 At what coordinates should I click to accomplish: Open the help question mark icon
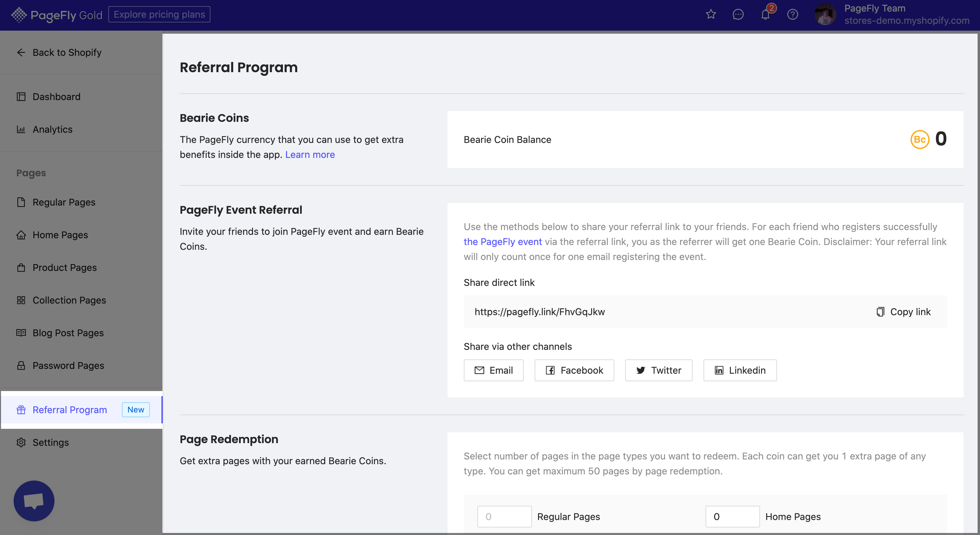tap(792, 14)
